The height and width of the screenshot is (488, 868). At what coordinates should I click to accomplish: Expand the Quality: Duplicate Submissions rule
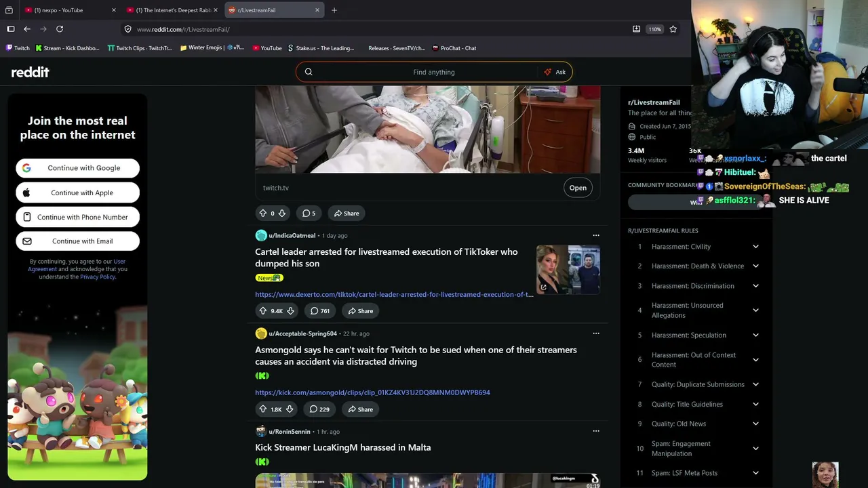coord(755,385)
